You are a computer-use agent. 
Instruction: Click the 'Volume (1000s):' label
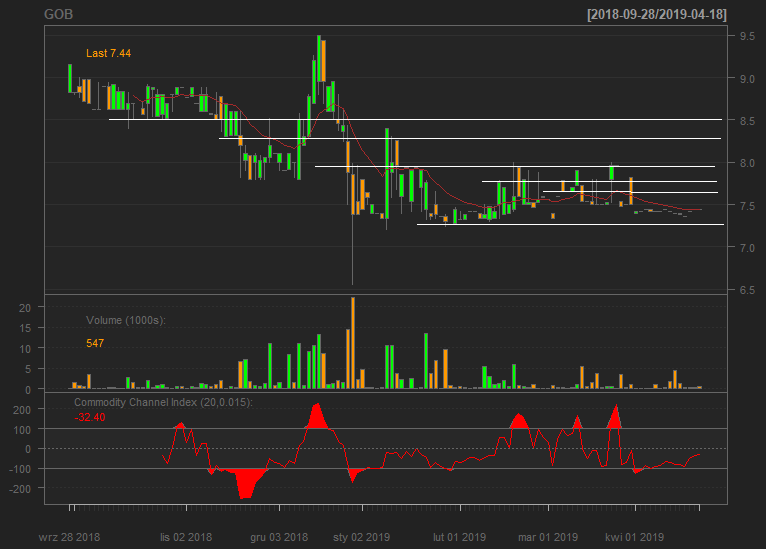tap(126, 320)
